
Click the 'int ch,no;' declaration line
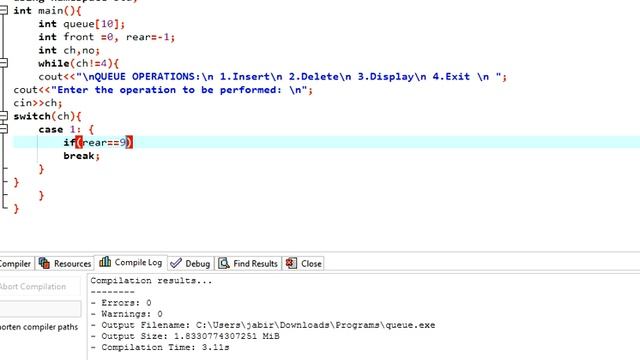pyautogui.click(x=69, y=50)
